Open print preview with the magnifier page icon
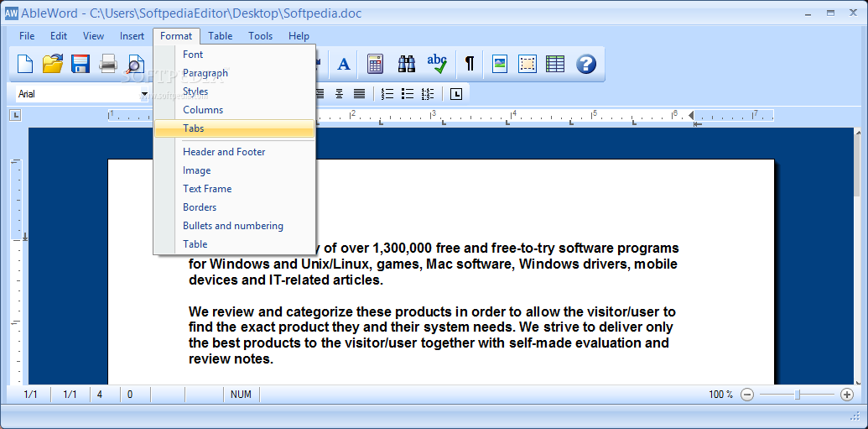Image resolution: width=868 pixels, height=429 pixels. click(x=134, y=65)
